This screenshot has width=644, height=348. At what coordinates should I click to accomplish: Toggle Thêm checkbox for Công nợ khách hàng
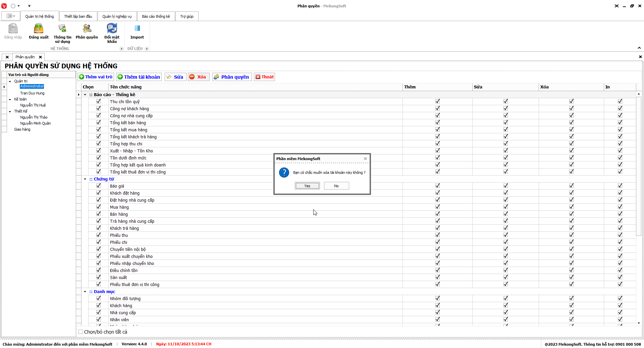pos(438,108)
